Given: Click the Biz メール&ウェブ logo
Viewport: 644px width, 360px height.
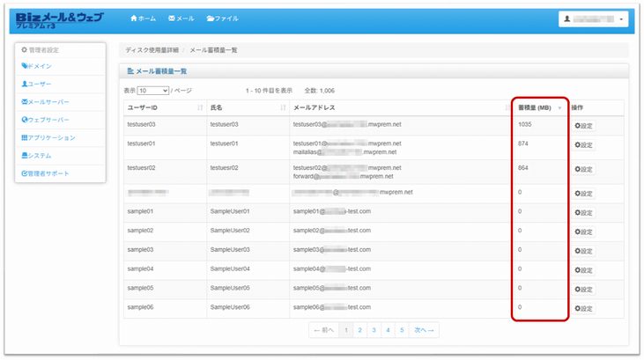Looking at the screenshot, I should tap(59, 21).
